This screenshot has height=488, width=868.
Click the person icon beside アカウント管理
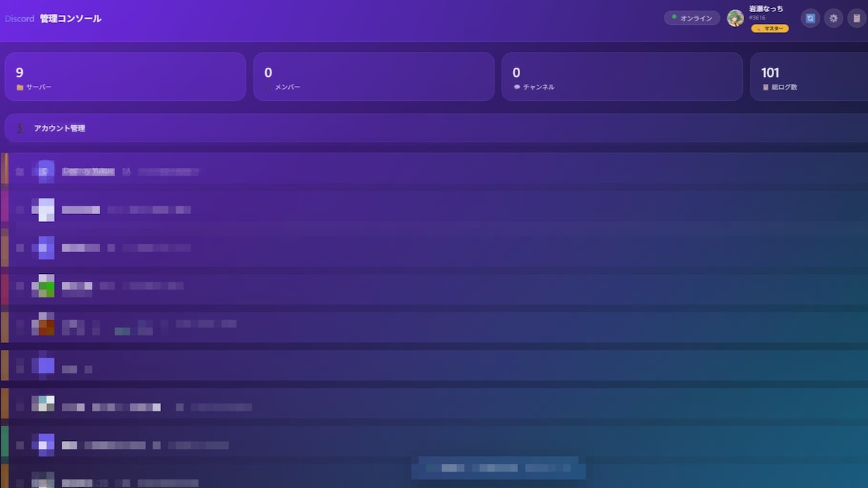[x=21, y=128]
